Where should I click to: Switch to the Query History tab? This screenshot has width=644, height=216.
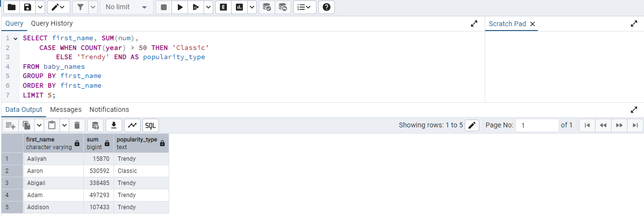[x=52, y=23]
